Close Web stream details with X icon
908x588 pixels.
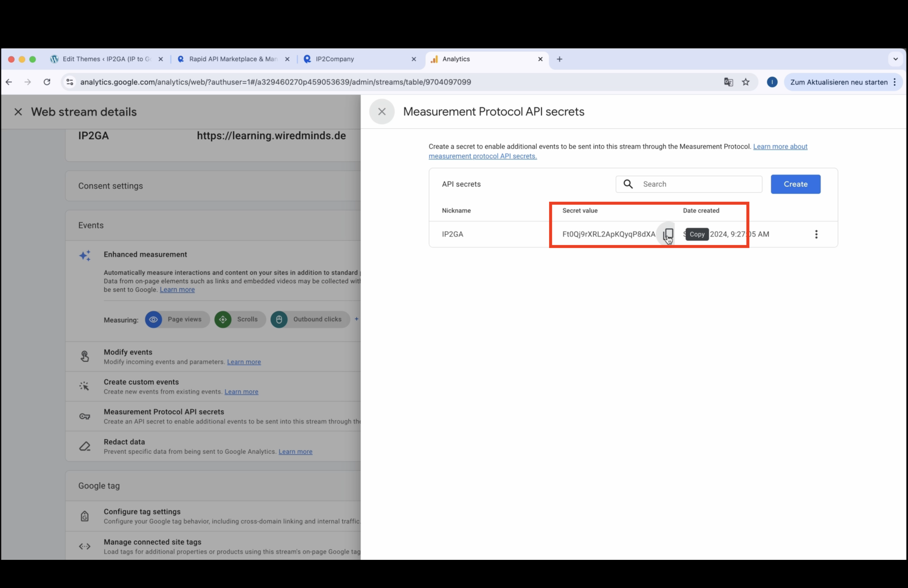pos(18,112)
